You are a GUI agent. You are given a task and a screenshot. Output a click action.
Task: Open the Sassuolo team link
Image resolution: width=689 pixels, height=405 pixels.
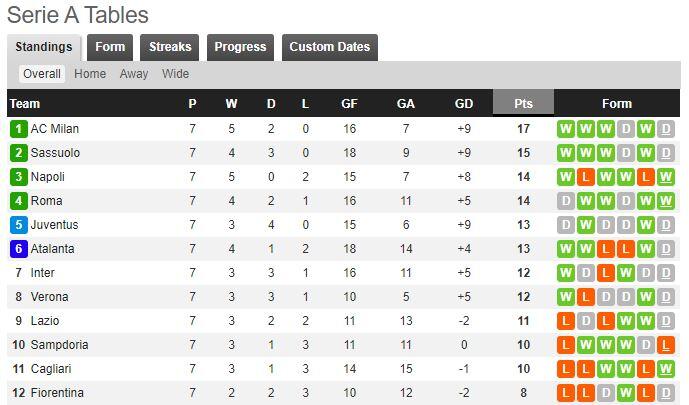[55, 153]
